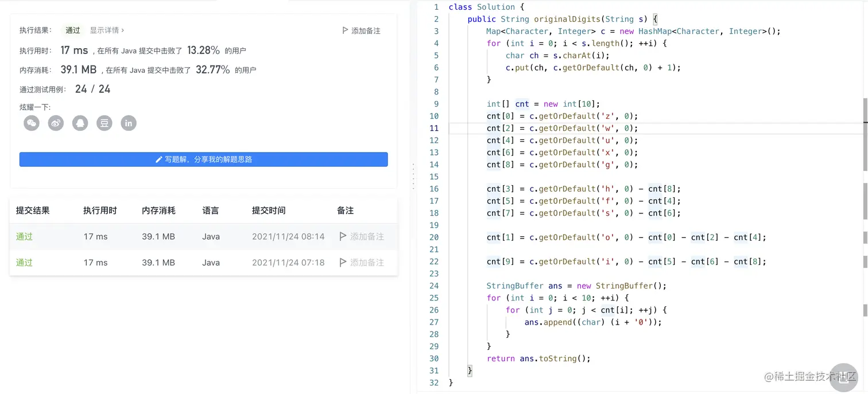Click the 语言 column header
Screen dimensions: 868x394
point(211,210)
